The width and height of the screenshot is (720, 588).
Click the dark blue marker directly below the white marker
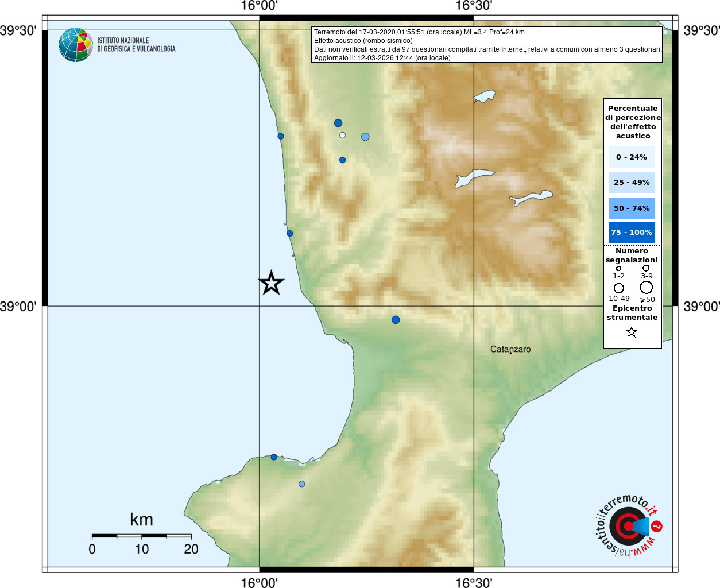(342, 160)
